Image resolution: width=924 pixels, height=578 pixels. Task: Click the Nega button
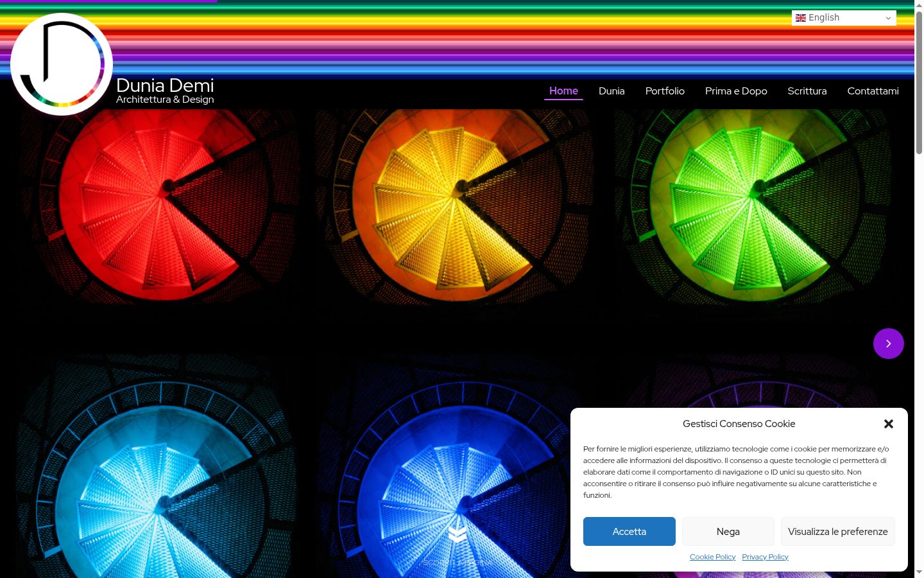click(x=728, y=532)
